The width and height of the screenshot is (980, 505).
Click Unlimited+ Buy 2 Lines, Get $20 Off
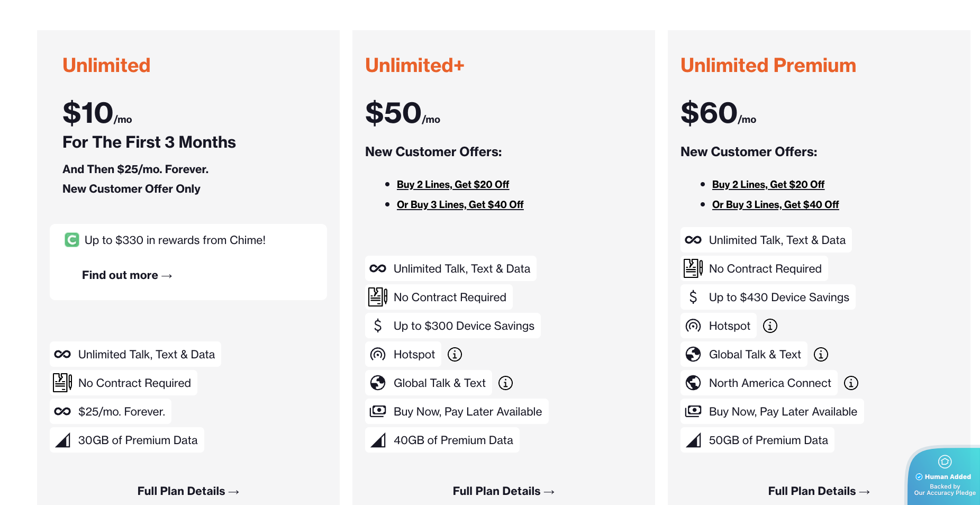pyautogui.click(x=453, y=184)
